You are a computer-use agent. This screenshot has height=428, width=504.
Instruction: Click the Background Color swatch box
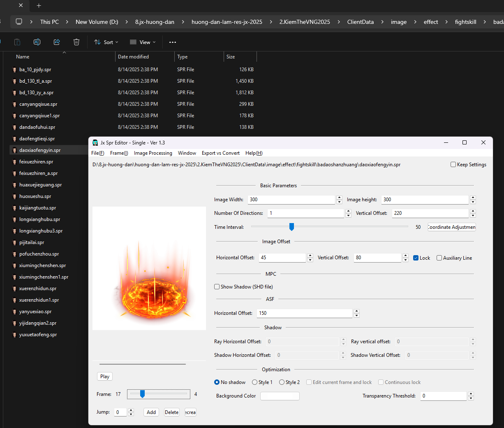tap(280, 396)
